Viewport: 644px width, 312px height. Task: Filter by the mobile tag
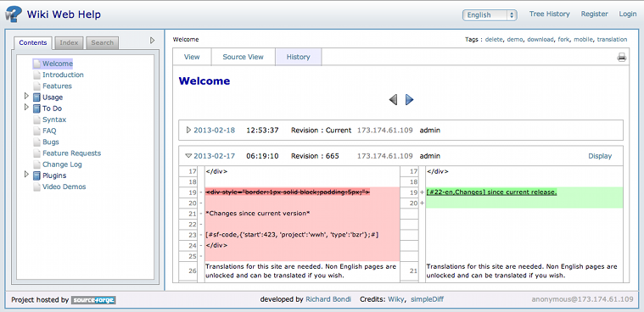click(583, 40)
